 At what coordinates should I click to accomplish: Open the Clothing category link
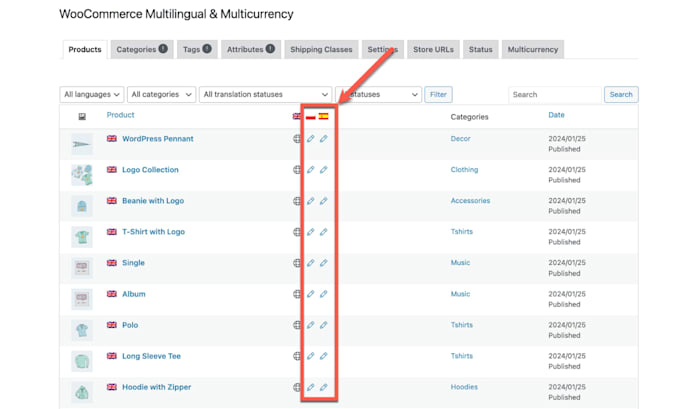coord(464,170)
